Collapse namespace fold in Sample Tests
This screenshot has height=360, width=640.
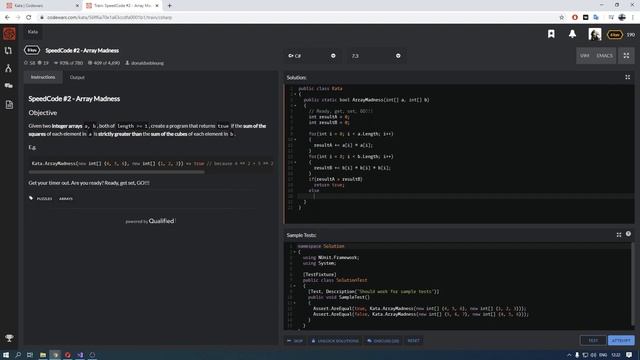click(295, 252)
